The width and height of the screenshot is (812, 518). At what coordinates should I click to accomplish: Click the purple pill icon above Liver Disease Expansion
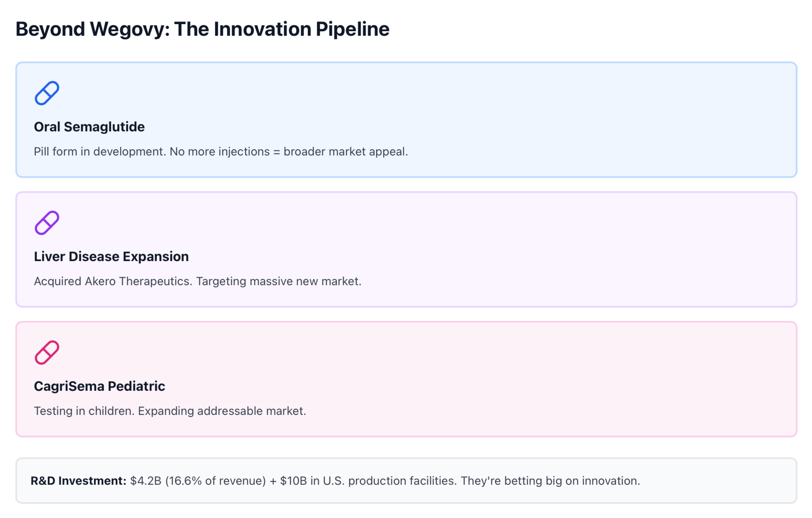(47, 223)
